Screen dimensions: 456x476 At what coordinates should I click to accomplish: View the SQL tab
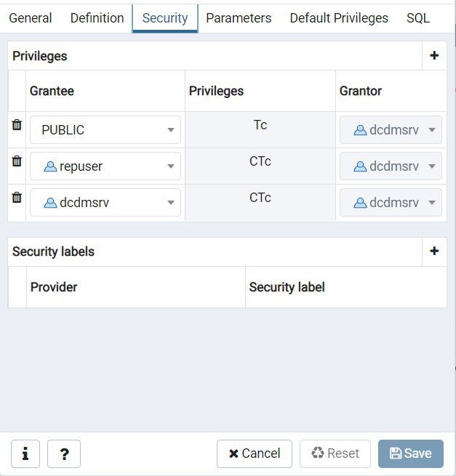(x=418, y=18)
